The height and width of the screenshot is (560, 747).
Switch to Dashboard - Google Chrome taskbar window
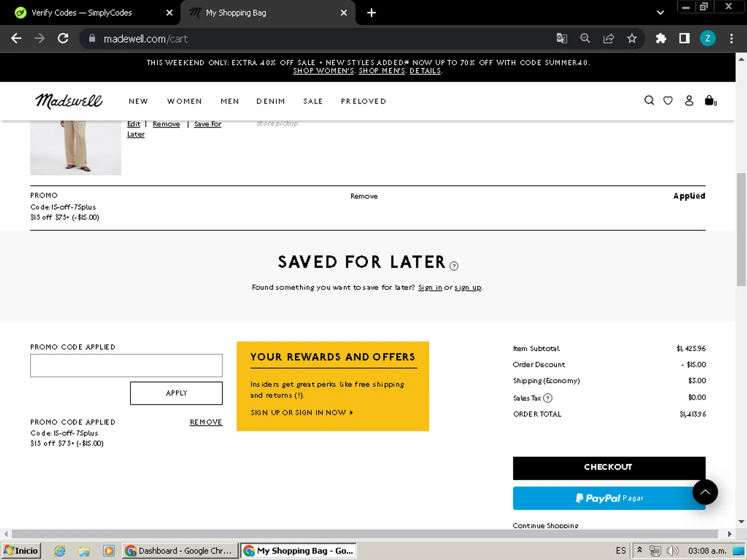(x=180, y=551)
